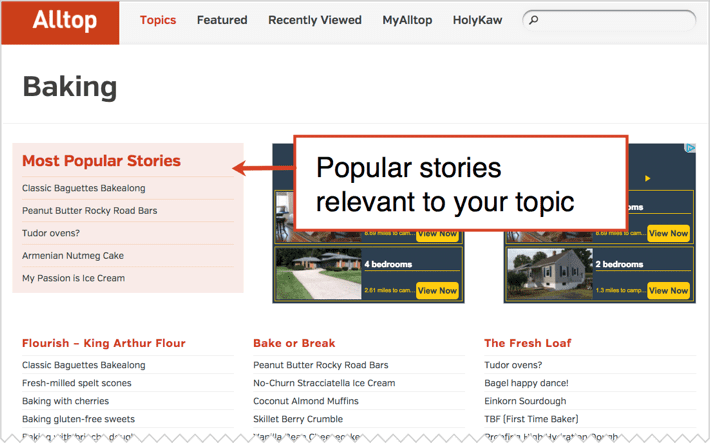Click the Most Popular Stories heading
The height and width of the screenshot is (443, 710).
point(101,161)
